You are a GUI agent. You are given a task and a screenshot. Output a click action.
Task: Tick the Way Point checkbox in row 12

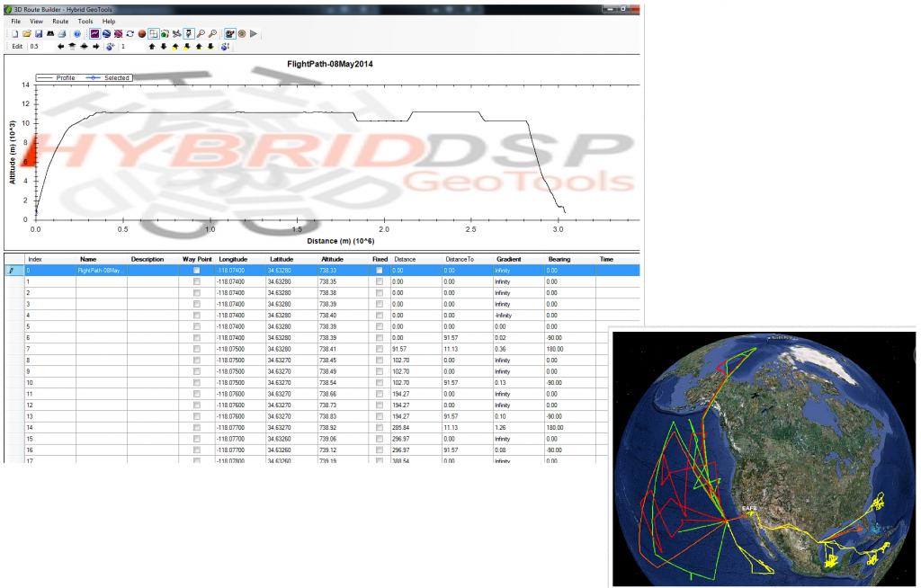click(x=197, y=405)
